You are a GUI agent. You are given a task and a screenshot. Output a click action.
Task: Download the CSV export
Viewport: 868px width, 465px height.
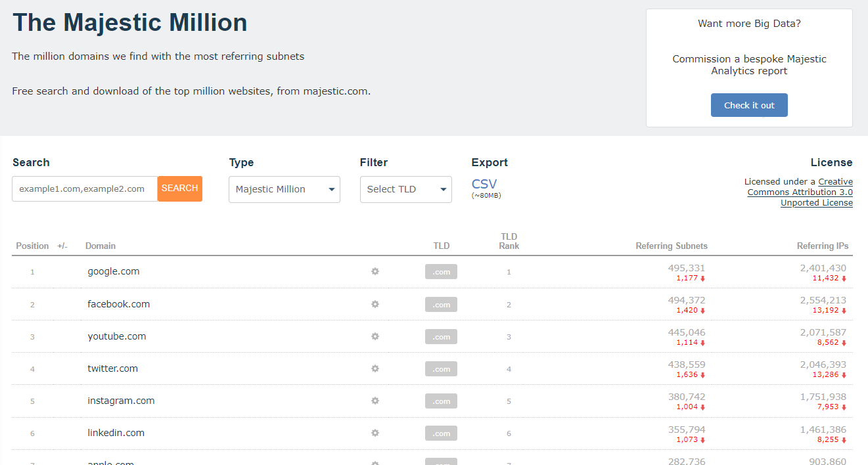coord(484,184)
